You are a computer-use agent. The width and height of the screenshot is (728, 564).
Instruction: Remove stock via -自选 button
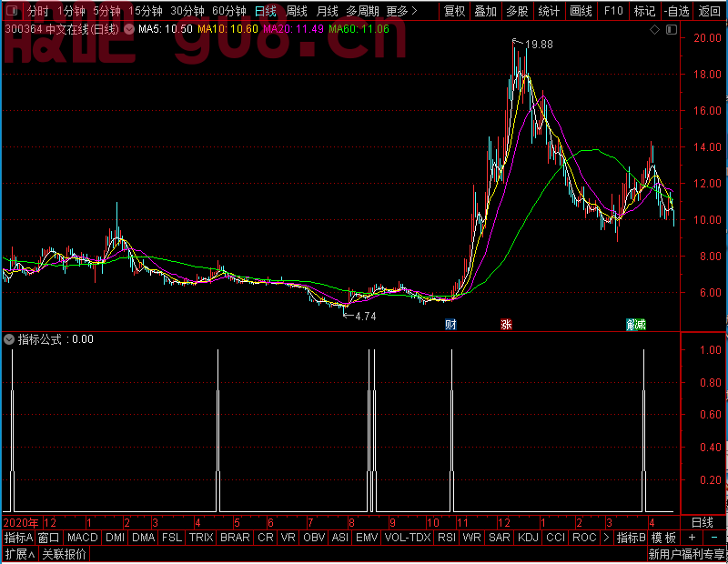[676, 11]
